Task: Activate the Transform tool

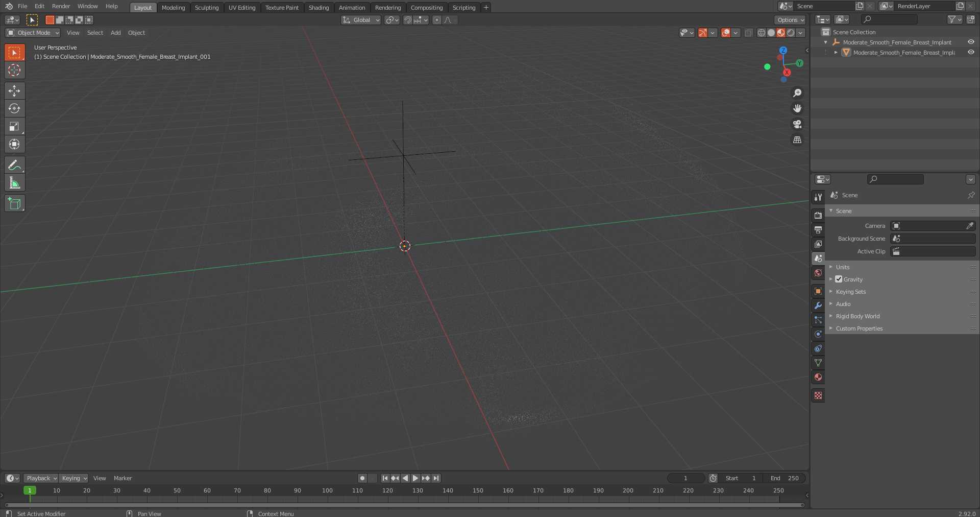Action: coord(14,144)
